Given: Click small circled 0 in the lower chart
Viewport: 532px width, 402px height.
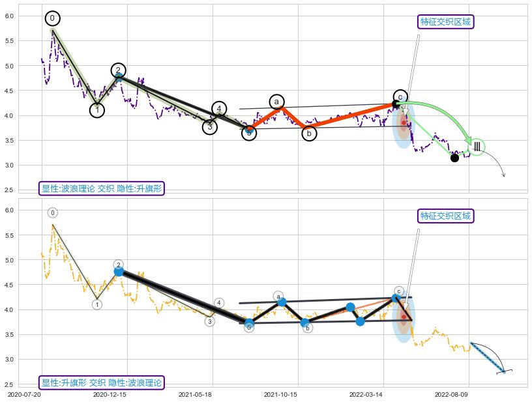Looking at the screenshot, I should (x=53, y=212).
